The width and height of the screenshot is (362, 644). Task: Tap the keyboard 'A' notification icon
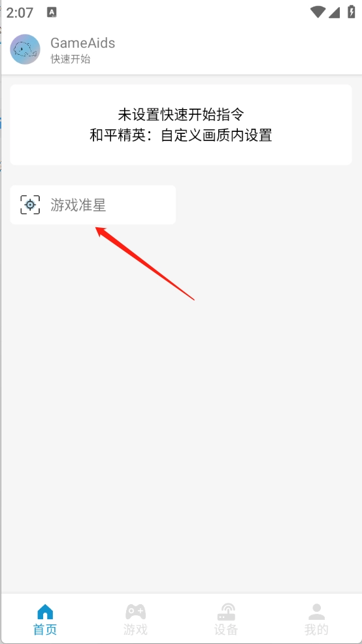[x=52, y=12]
